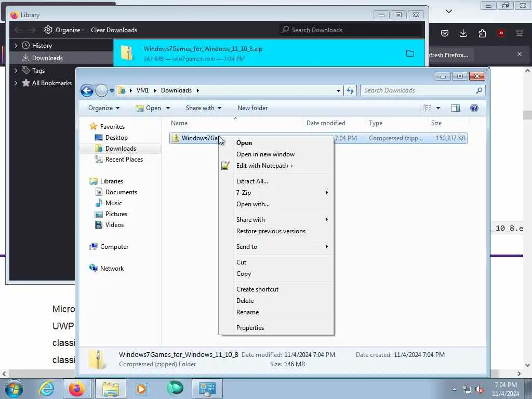
Task: Select Downloads in Explorer navigation pane
Action: pyautogui.click(x=115, y=148)
